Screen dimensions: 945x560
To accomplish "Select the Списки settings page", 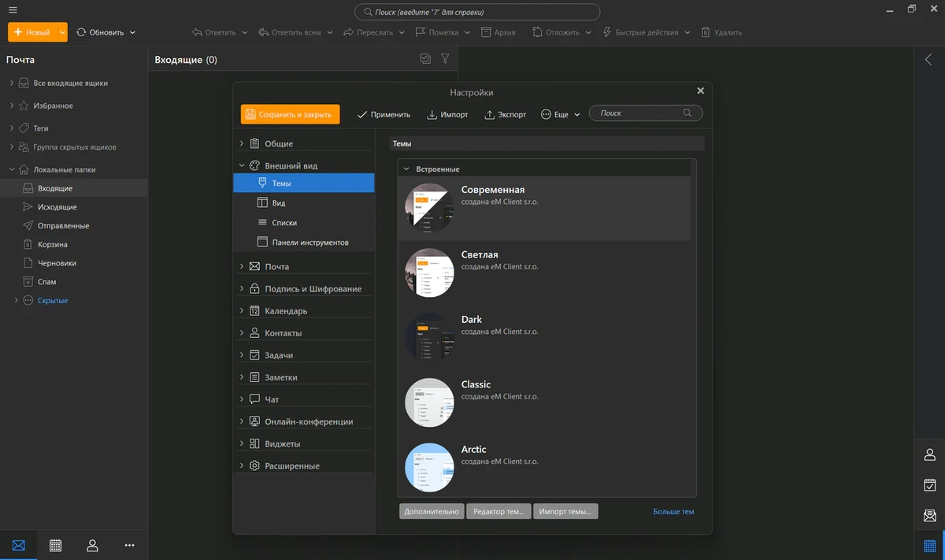I will [x=304, y=223].
